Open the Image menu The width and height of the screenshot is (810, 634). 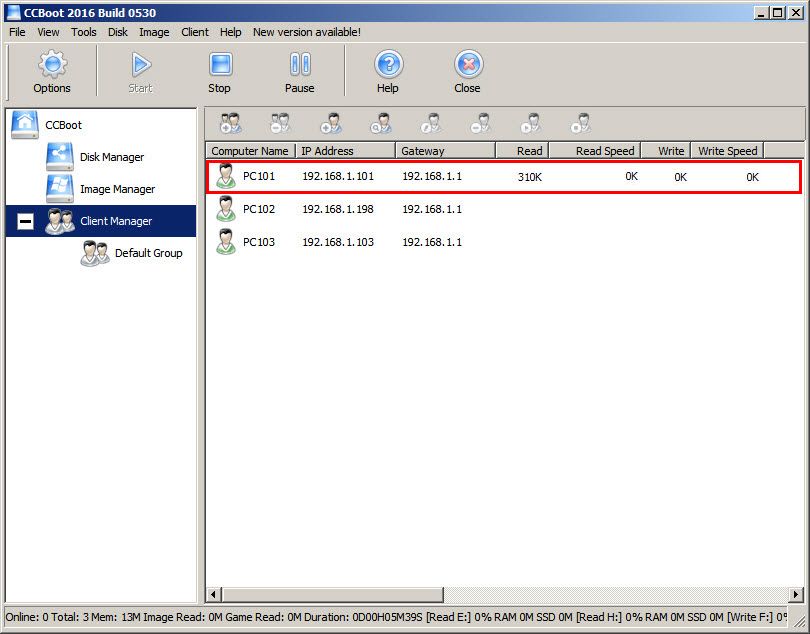click(154, 32)
